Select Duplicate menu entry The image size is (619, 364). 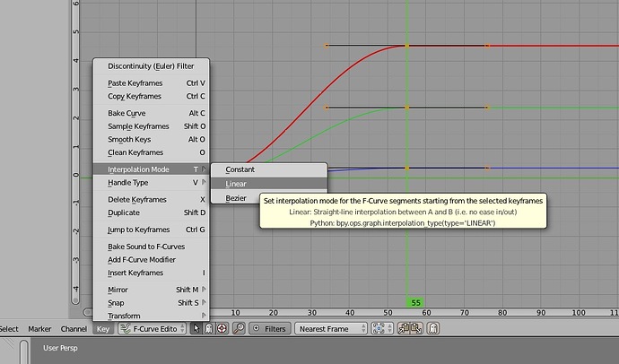click(x=151, y=212)
